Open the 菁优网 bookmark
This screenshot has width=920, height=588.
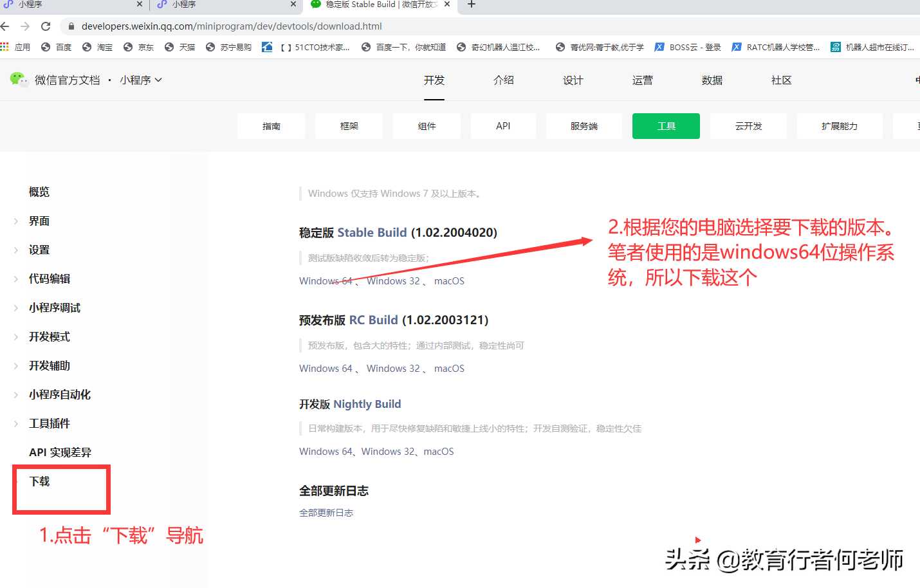(600, 47)
